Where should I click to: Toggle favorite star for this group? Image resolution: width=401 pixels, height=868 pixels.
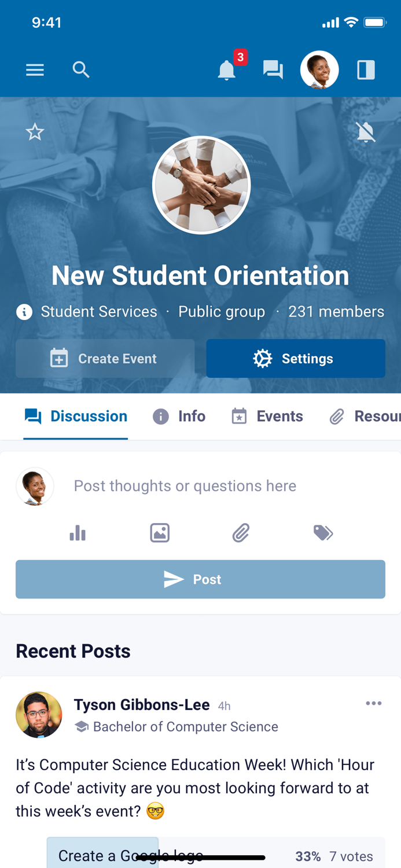pos(35,133)
